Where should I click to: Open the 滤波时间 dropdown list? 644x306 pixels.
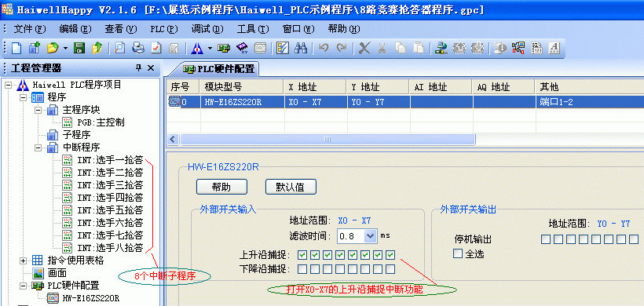coord(371,236)
